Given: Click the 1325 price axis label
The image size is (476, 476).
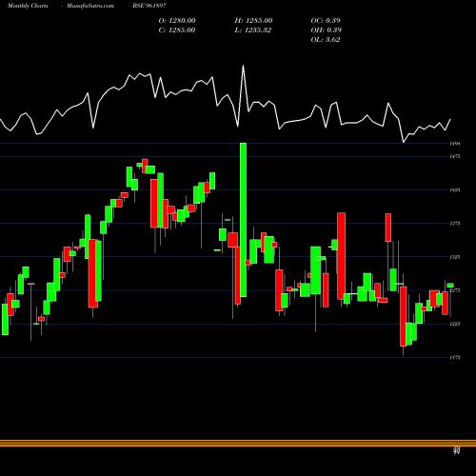Looking at the screenshot, I should (455, 257).
